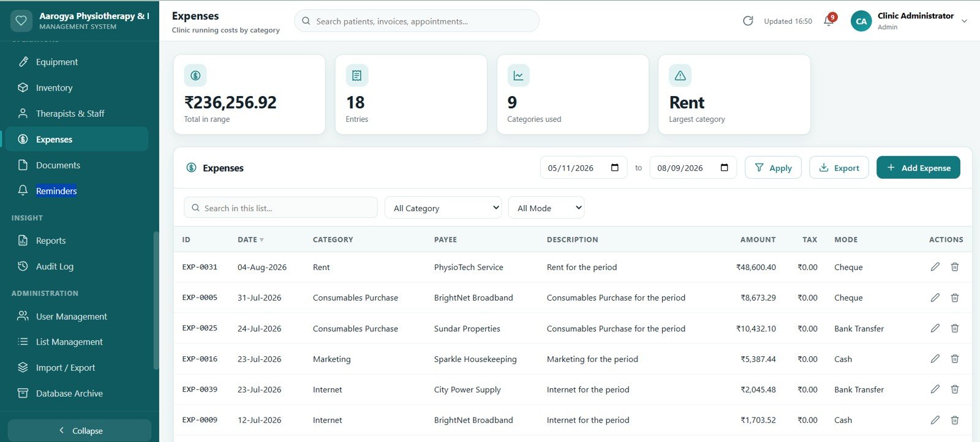
Task: Click the AMOUNT column header
Action: point(758,239)
